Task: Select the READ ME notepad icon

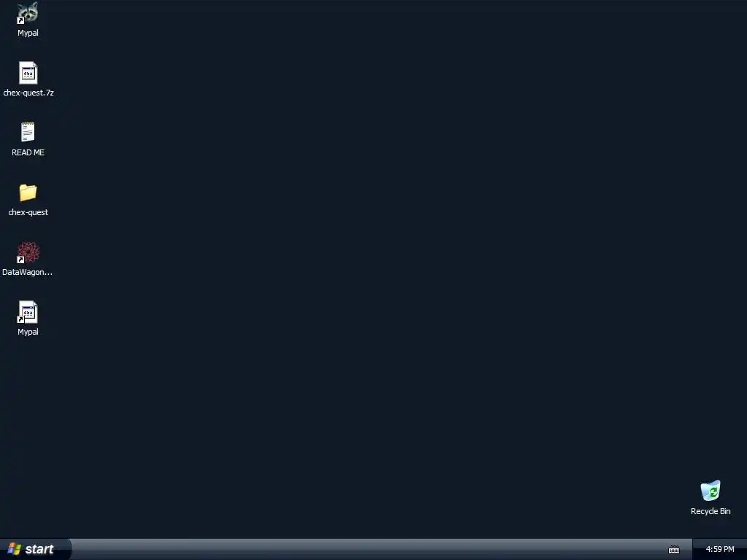Action: tap(28, 132)
